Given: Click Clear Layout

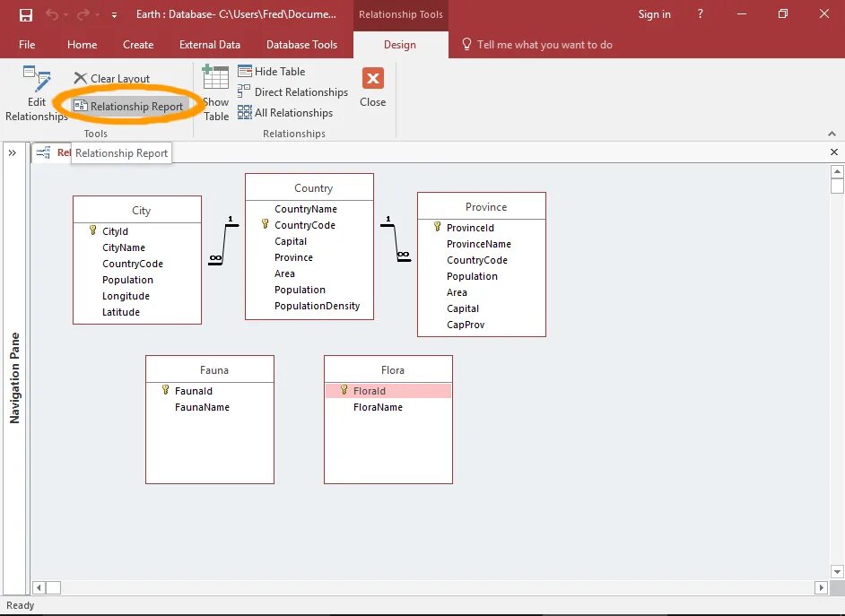Looking at the screenshot, I should click(x=112, y=79).
